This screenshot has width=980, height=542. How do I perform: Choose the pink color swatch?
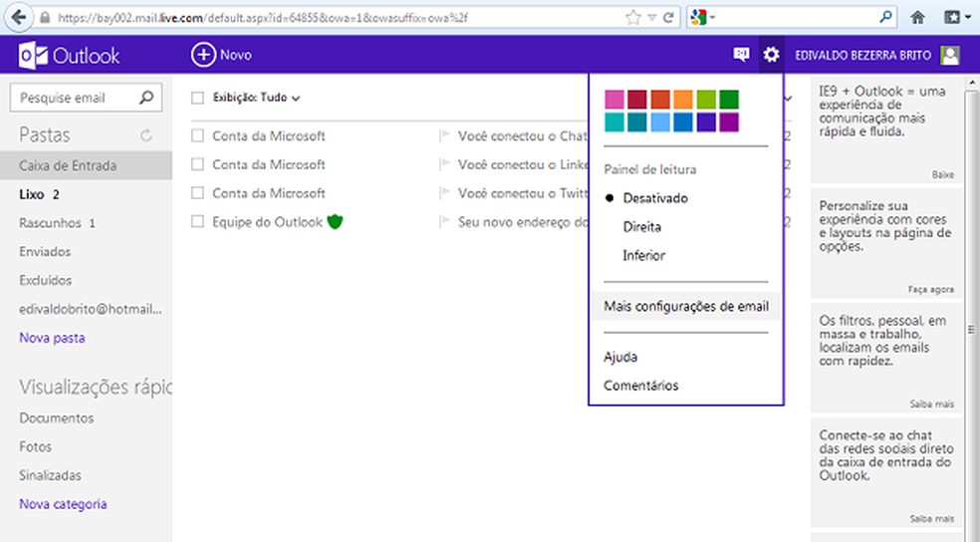(x=614, y=100)
